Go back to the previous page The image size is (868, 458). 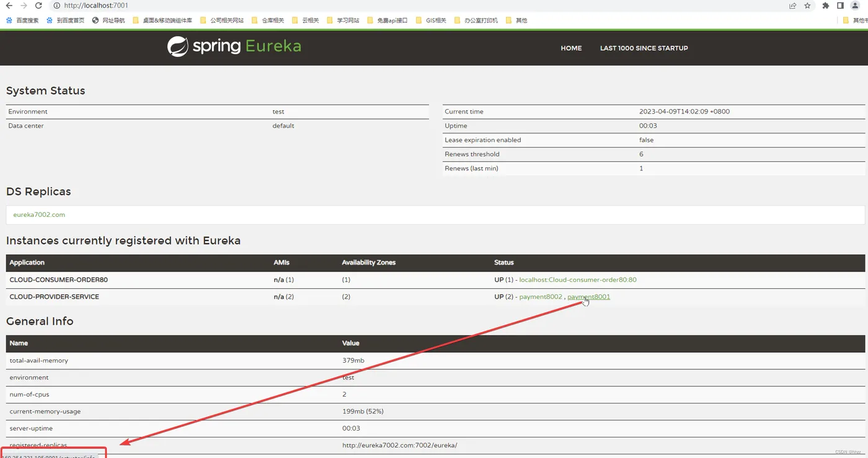(x=9, y=6)
